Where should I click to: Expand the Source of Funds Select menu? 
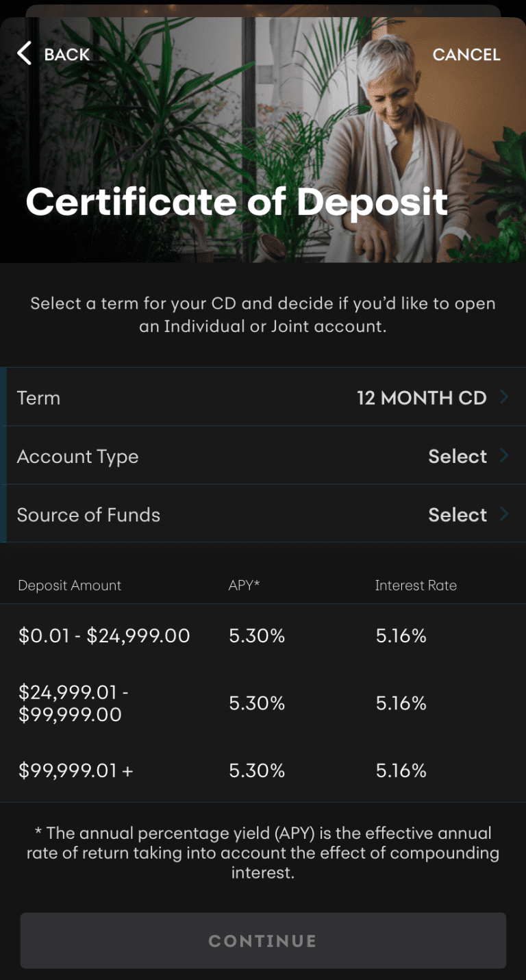click(x=457, y=514)
